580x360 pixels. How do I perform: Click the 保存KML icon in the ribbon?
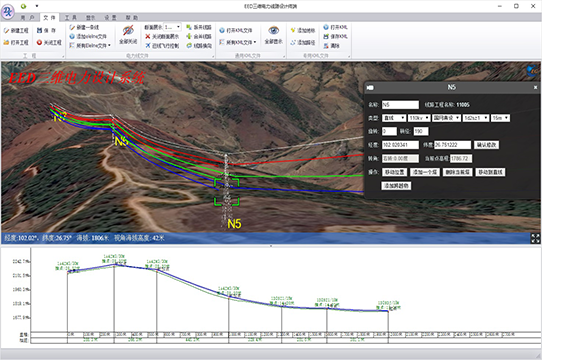pos(326,36)
